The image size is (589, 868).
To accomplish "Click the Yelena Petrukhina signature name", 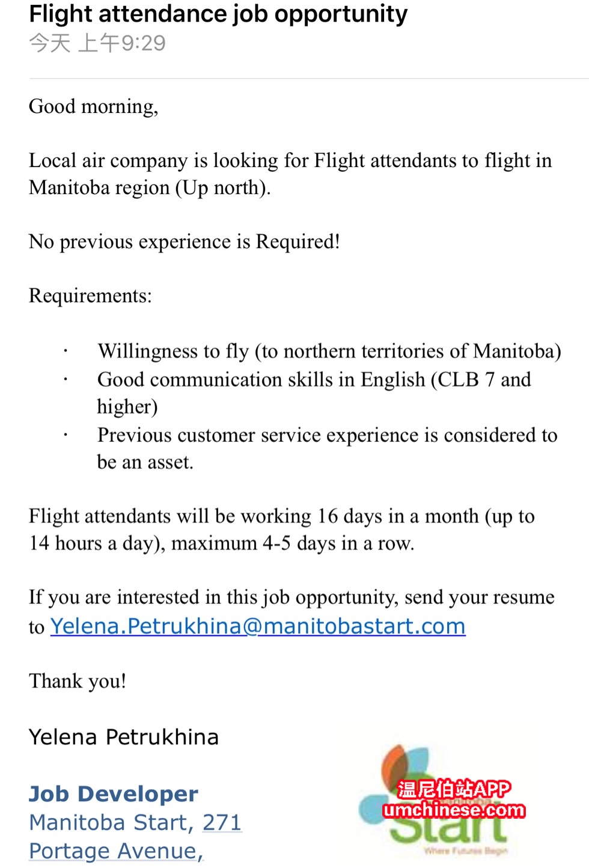I will click(124, 737).
